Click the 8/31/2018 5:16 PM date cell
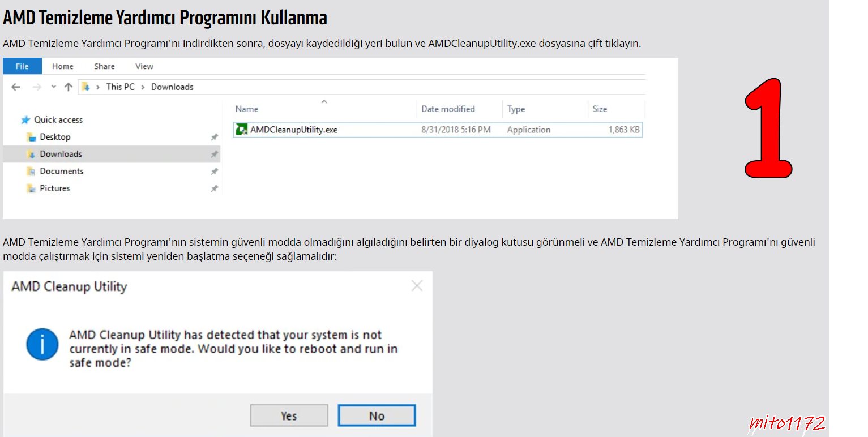868x437 pixels. (x=456, y=130)
